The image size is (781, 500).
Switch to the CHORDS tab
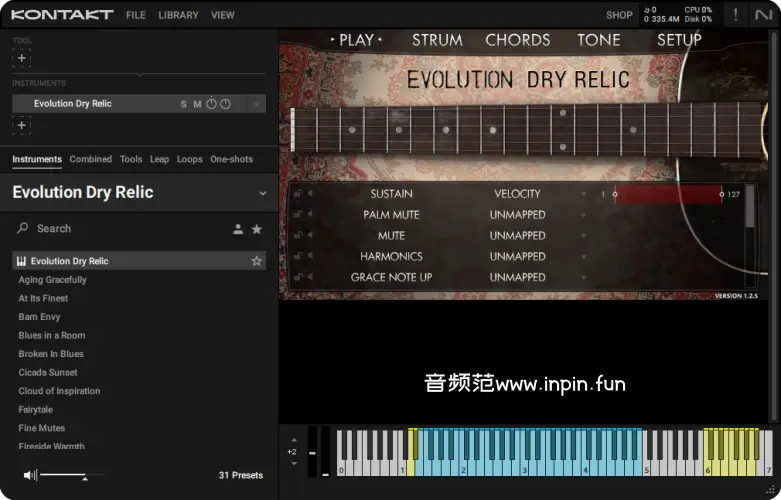(x=518, y=40)
